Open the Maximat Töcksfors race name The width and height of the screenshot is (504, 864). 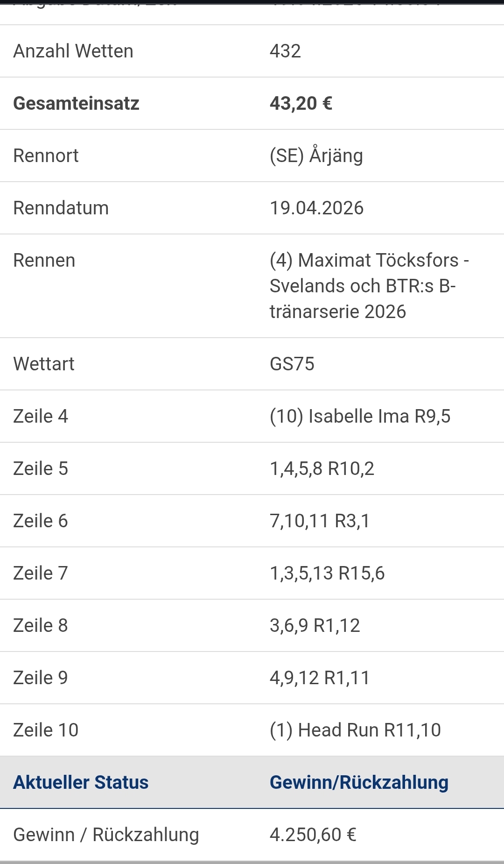pyautogui.click(x=369, y=285)
